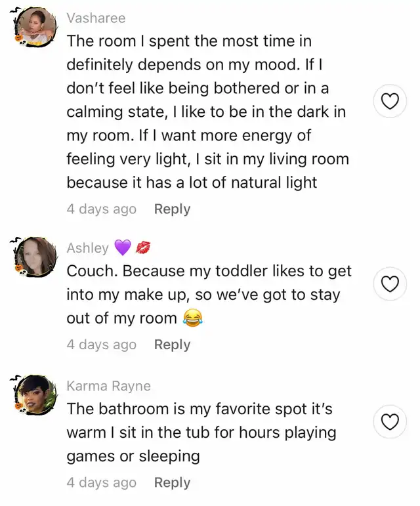Viewport: 420px width, 506px height.
Task: Tap the heart beside Ashley's comment
Action: tap(390, 284)
